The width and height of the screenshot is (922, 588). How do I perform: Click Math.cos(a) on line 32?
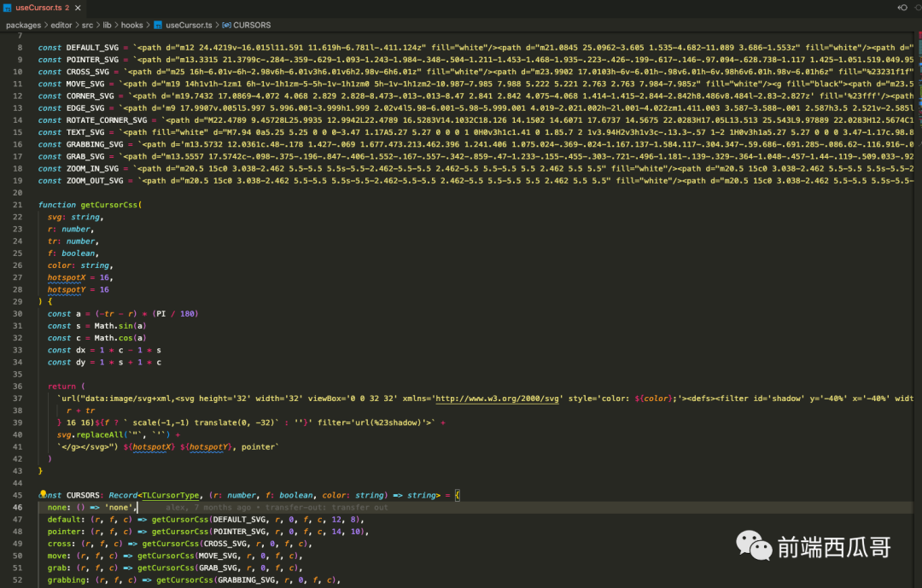click(120, 338)
